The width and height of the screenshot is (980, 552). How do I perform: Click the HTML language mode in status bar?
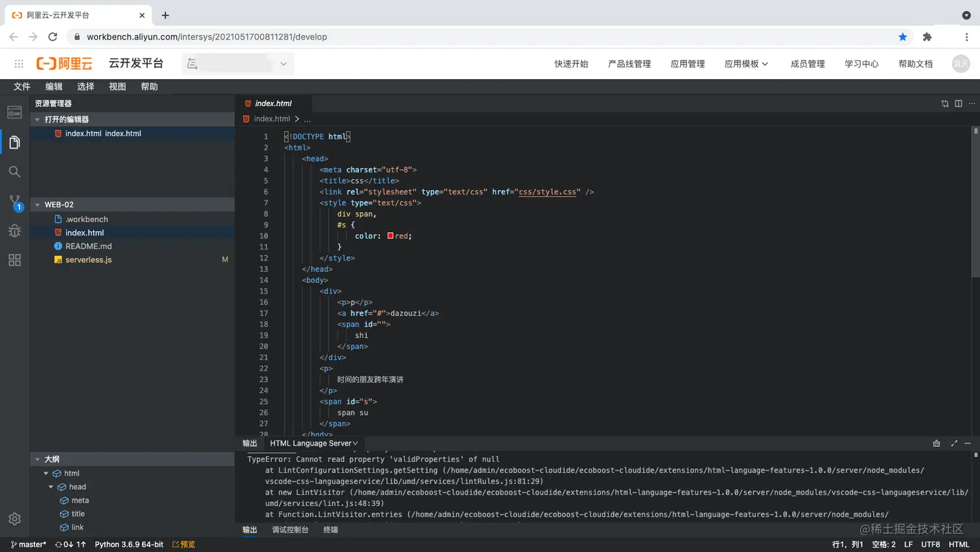point(959,545)
